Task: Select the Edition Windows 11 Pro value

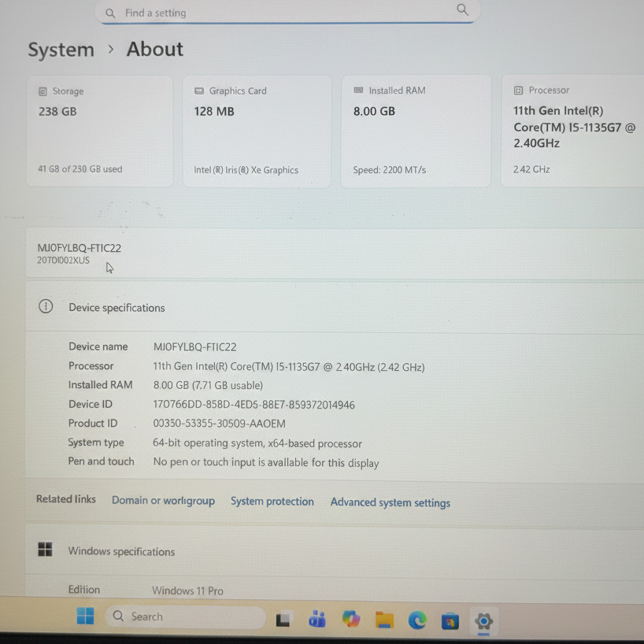Action: [x=187, y=590]
